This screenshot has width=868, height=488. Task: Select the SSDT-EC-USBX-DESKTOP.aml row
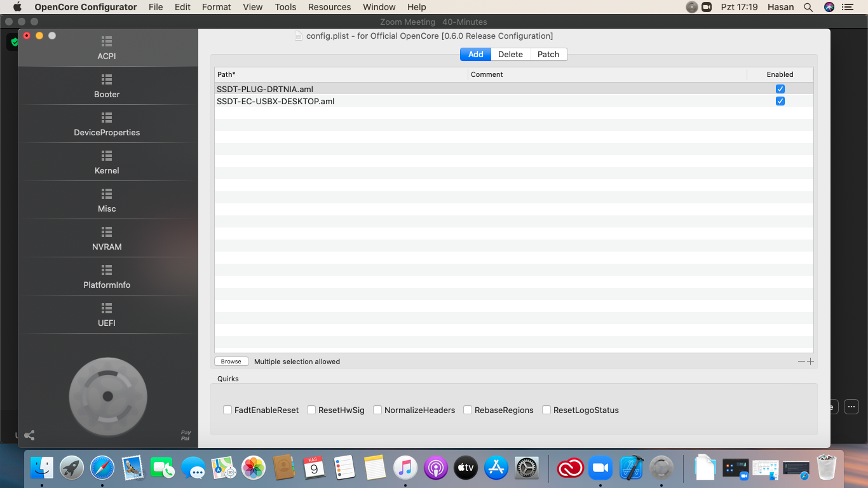coord(381,101)
